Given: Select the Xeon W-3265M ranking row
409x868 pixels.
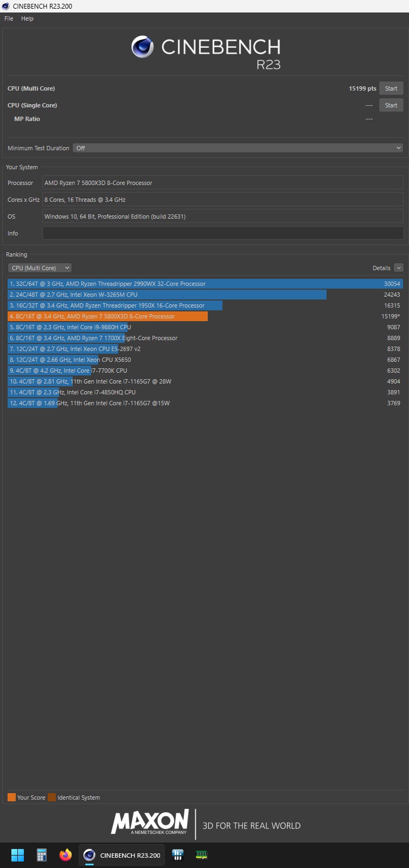Looking at the screenshot, I should (x=205, y=295).
